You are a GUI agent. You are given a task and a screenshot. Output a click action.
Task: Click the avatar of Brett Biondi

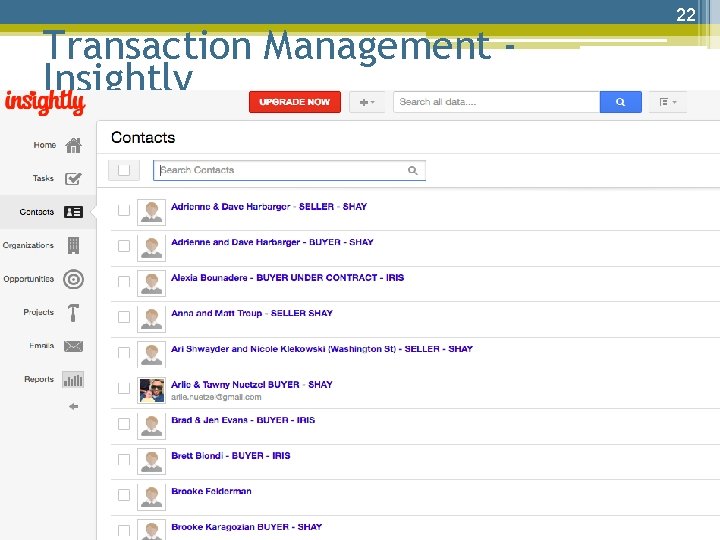point(152,461)
